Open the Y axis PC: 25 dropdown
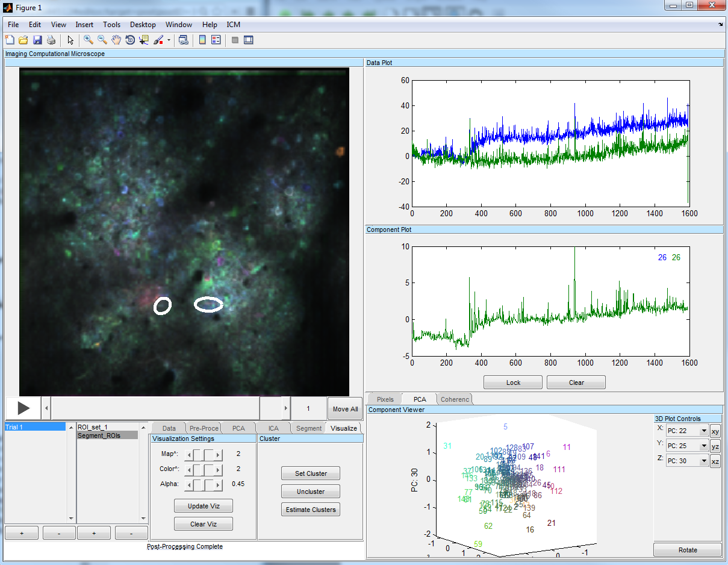Image resolution: width=728 pixels, height=565 pixels. pos(686,446)
